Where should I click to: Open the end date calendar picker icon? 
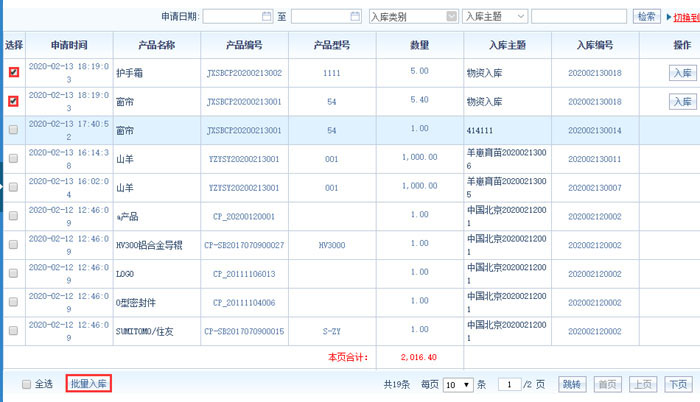(355, 17)
